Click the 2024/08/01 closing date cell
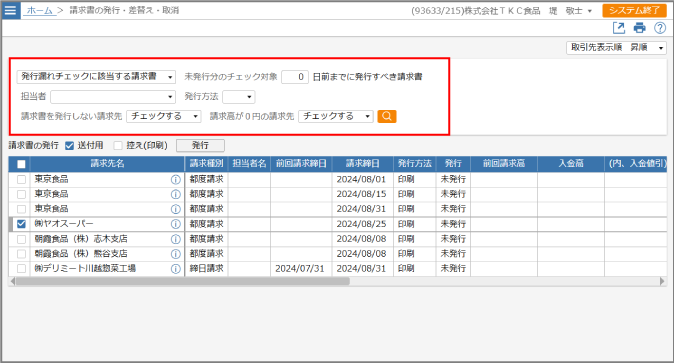 tap(362, 179)
